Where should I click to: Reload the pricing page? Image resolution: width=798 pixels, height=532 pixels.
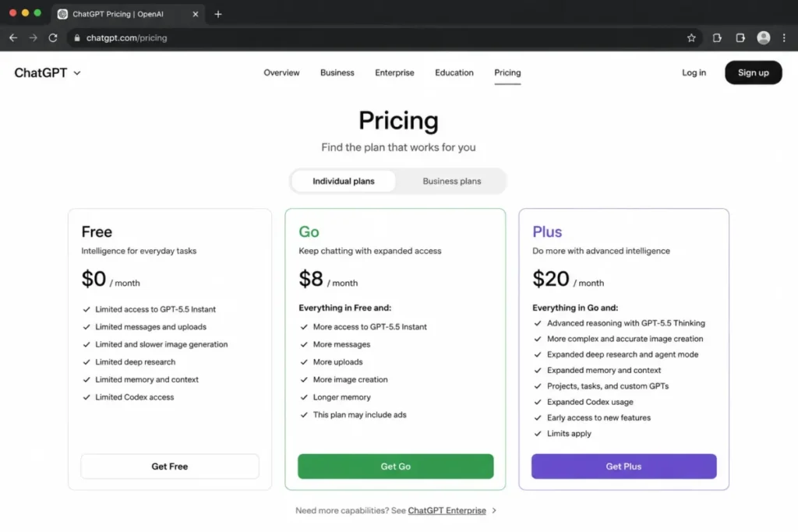tap(53, 37)
